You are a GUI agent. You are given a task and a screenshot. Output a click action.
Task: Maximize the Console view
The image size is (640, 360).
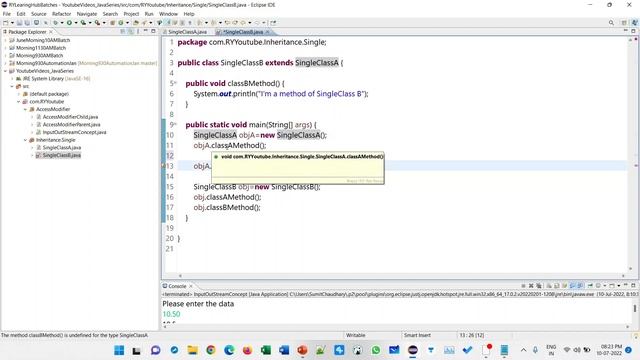[633, 285]
